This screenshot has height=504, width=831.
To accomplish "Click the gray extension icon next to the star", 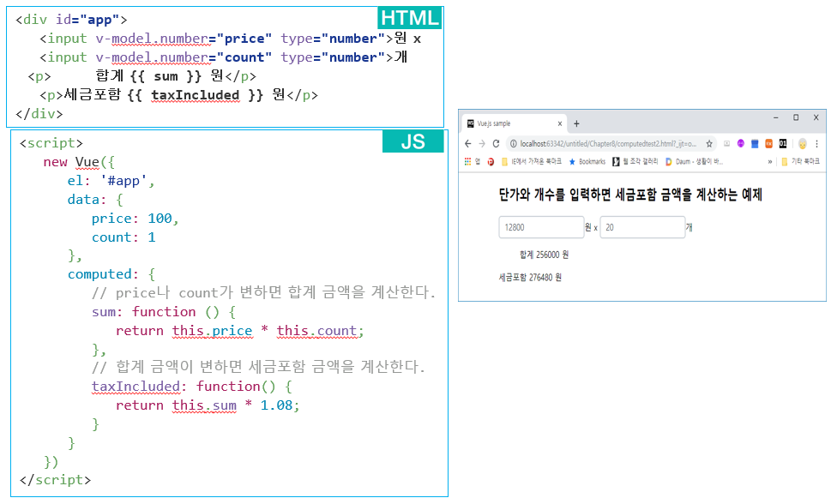I will (726, 144).
